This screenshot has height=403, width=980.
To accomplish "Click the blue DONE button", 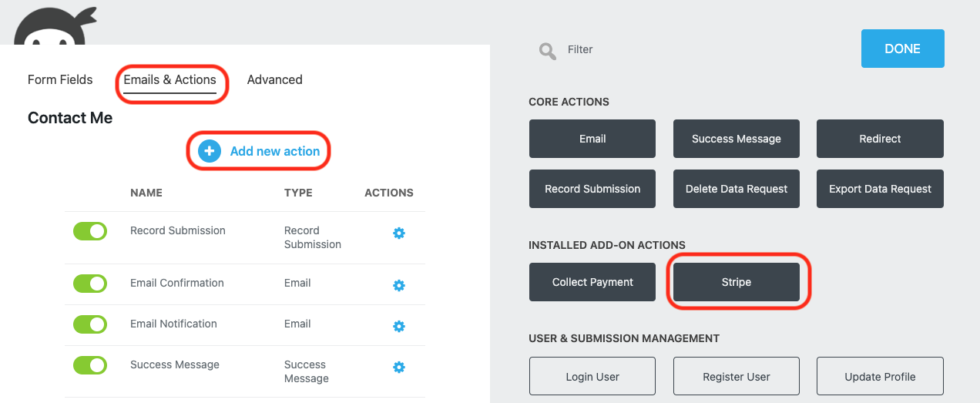I will click(x=903, y=49).
